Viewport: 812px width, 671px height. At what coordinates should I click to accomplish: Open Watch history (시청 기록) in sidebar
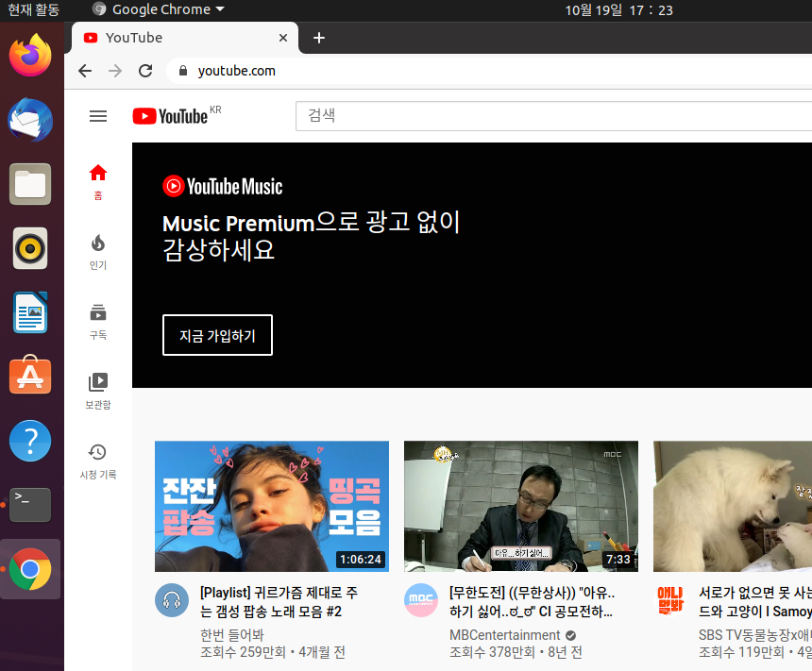[98, 461]
